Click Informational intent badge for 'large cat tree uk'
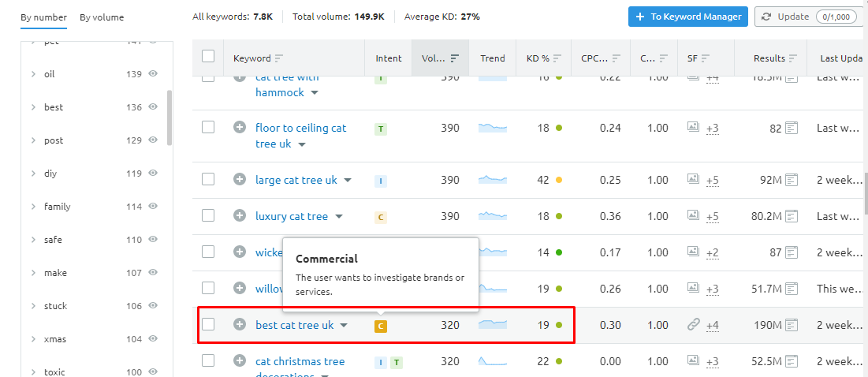Image resolution: width=868 pixels, height=377 pixels. click(380, 181)
